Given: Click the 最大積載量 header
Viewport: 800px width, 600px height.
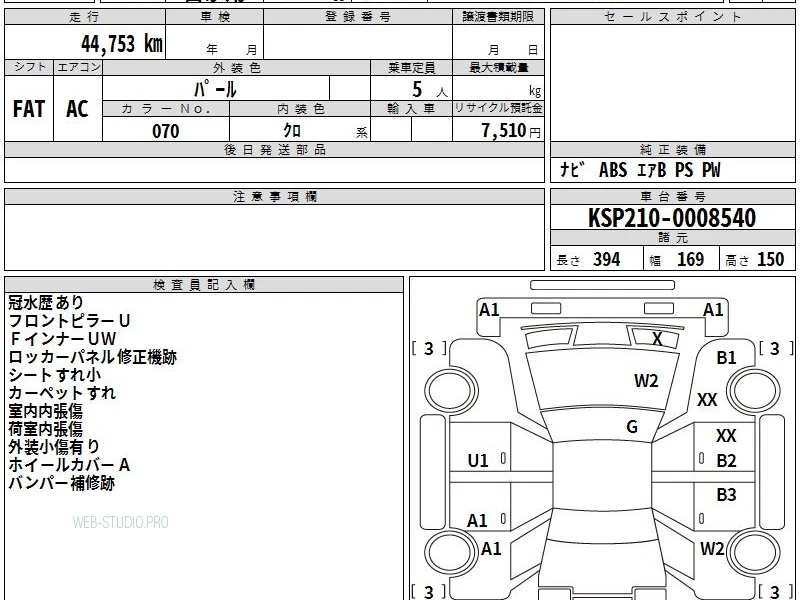Looking at the screenshot, I should coord(498,68).
